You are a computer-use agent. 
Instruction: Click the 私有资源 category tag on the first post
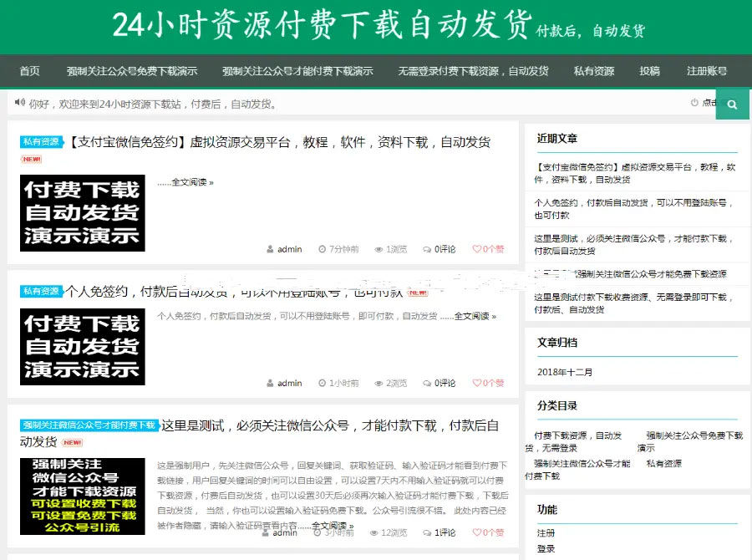[x=42, y=142]
